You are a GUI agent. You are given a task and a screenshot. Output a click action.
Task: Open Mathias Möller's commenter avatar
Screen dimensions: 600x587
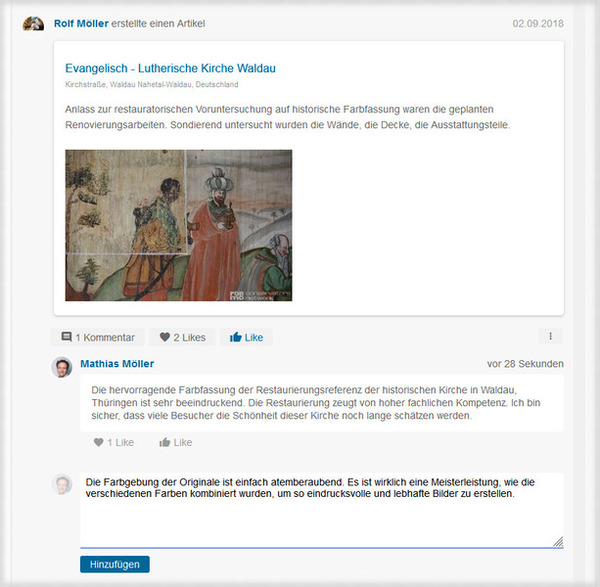click(x=62, y=368)
